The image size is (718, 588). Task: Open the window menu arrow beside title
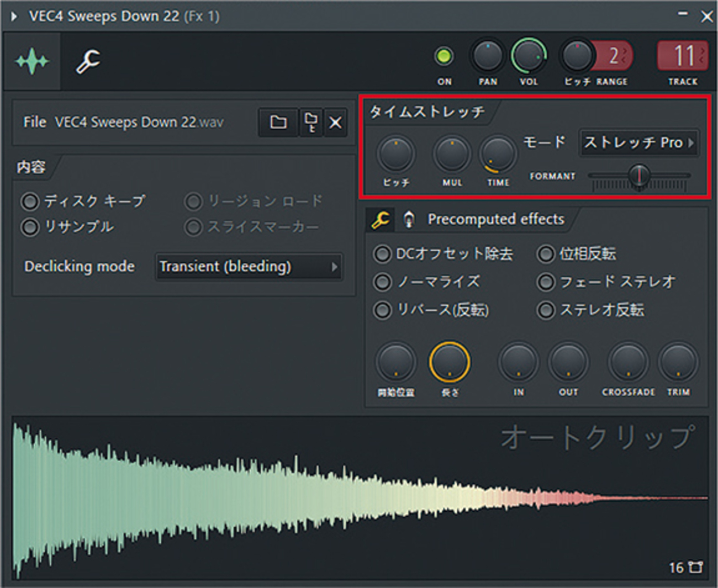[14, 17]
